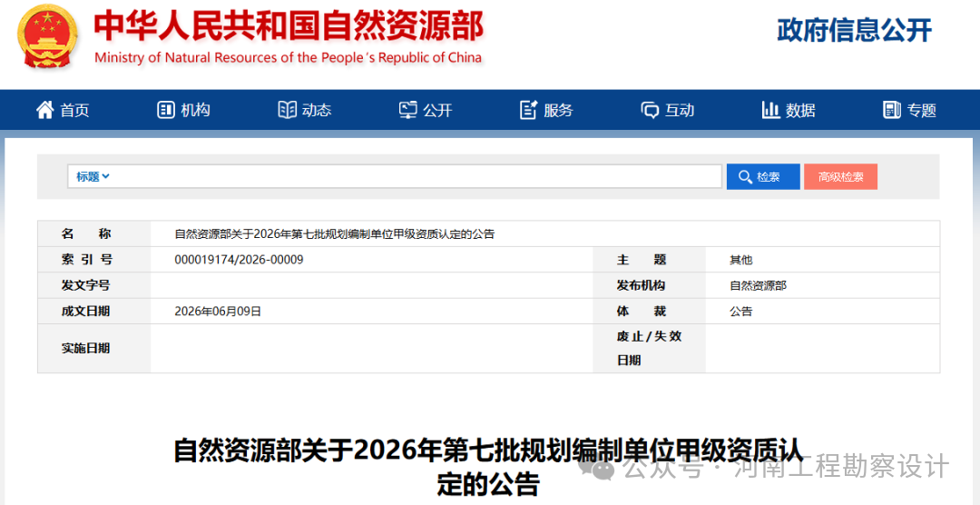The width and height of the screenshot is (980, 505).
Task: Click the 公开 monitor icon
Action: coord(408,110)
